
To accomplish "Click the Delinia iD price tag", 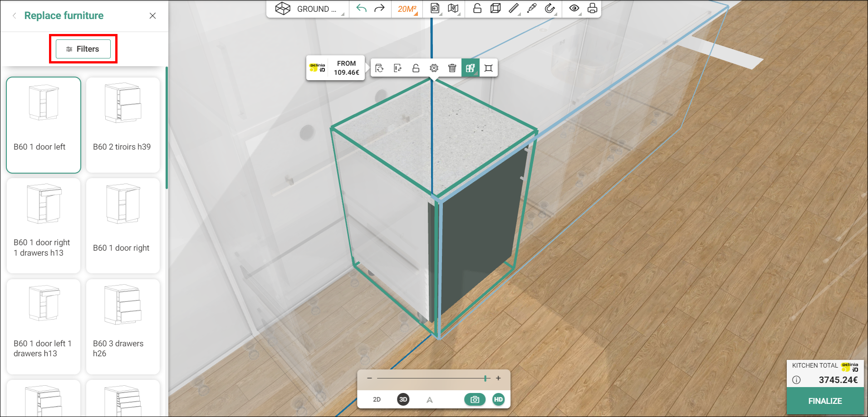I will 335,68.
